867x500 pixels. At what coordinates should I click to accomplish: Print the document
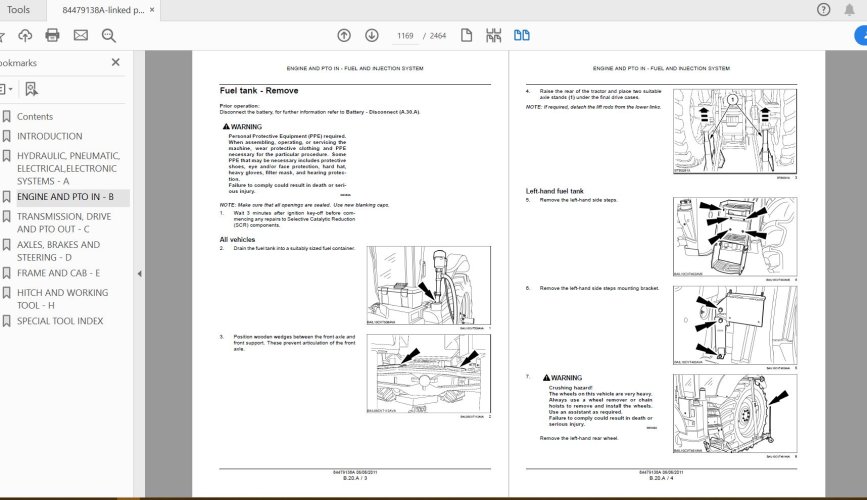[53, 35]
